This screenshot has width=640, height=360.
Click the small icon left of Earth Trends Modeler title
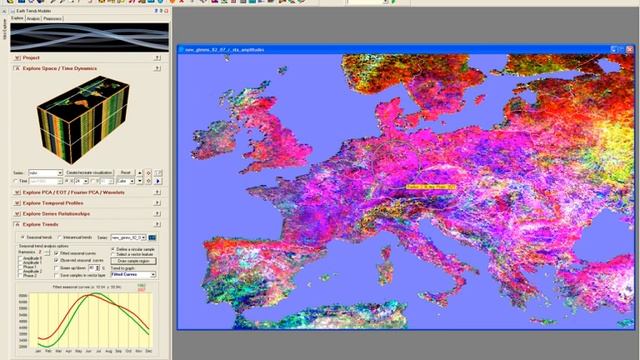[13, 11]
